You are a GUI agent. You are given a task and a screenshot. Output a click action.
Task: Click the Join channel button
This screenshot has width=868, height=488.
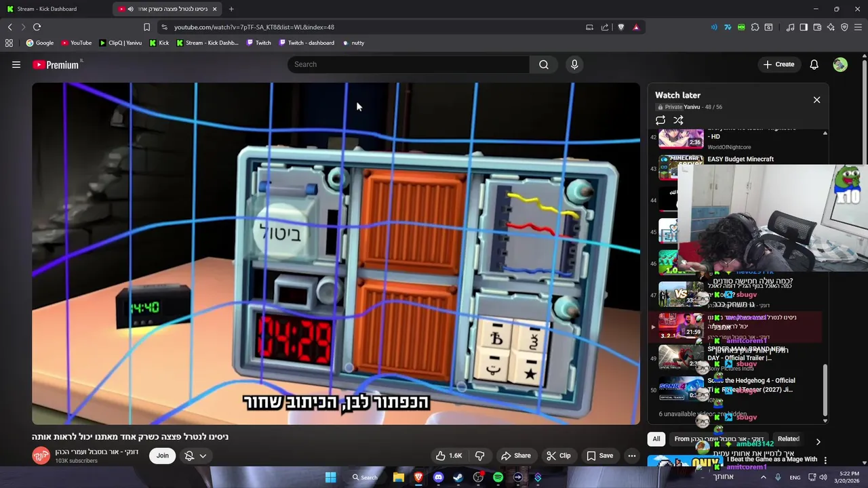(163, 455)
